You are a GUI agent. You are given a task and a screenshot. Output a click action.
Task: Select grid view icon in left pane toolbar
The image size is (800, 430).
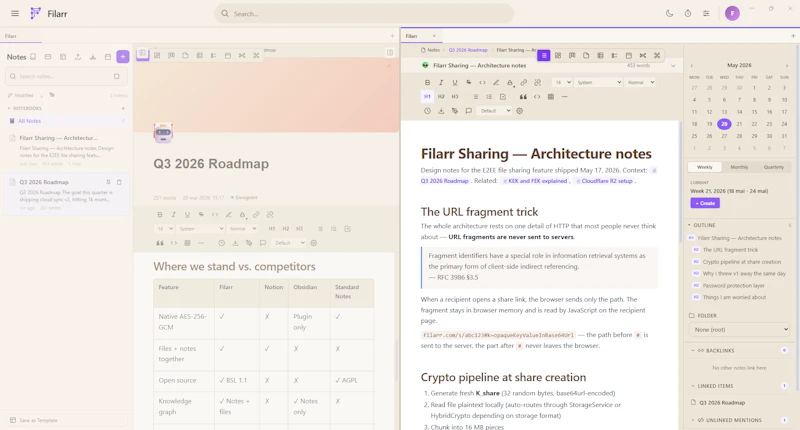point(157,55)
